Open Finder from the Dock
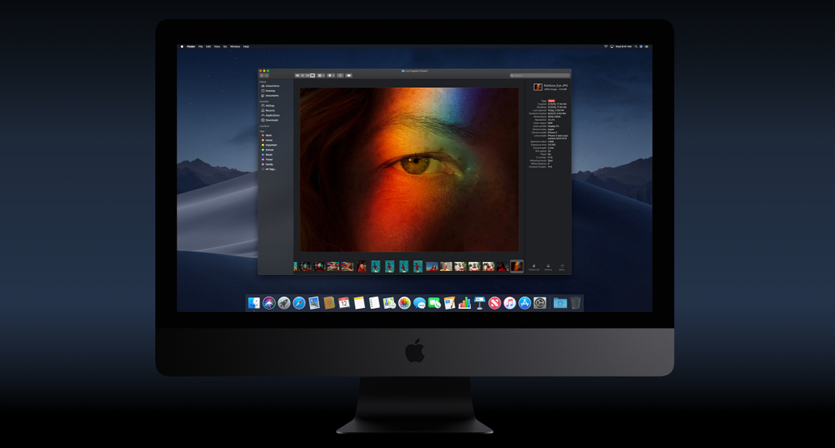The height and width of the screenshot is (448, 835). [254, 303]
